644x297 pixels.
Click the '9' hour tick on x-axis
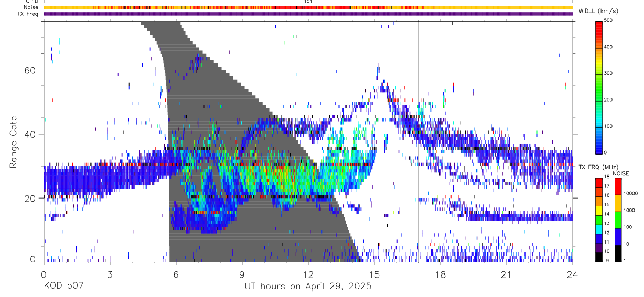[x=242, y=274]
